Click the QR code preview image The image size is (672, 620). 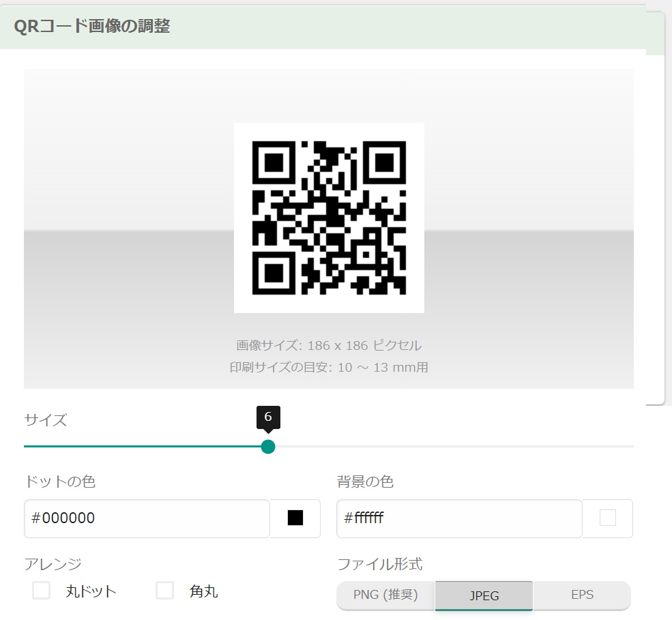pos(329,218)
